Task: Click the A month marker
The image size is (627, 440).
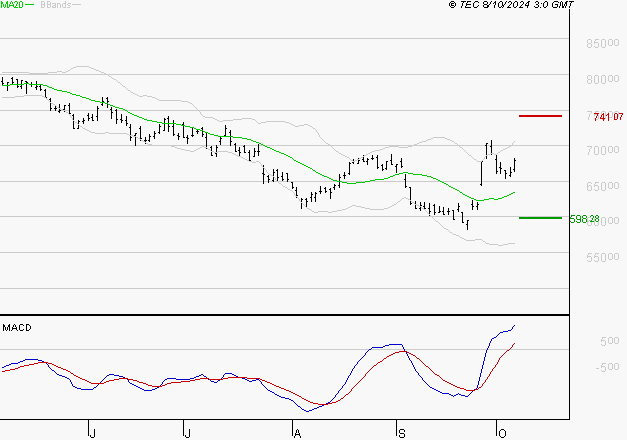Action: click(297, 433)
